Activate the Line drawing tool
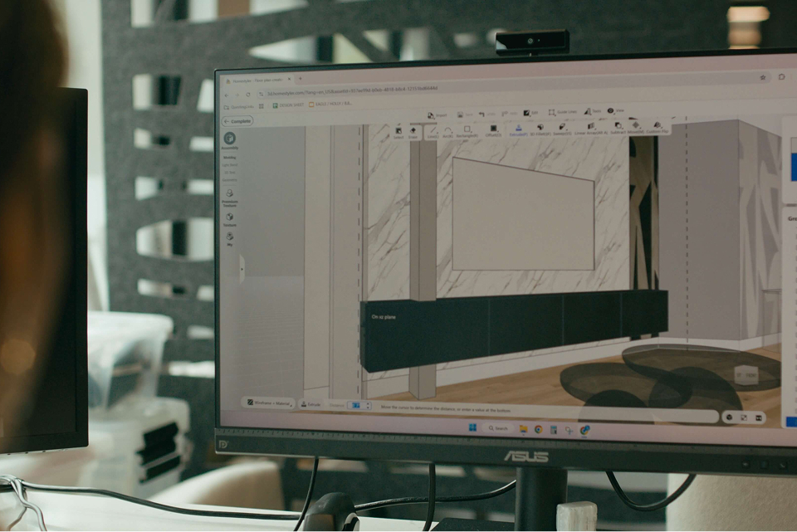This screenshot has width=797, height=532. 433,131
